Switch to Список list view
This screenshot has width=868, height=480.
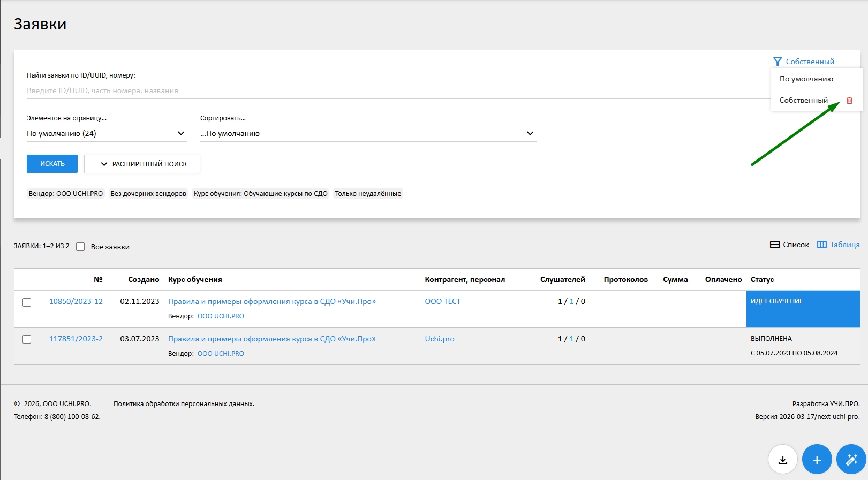point(789,245)
